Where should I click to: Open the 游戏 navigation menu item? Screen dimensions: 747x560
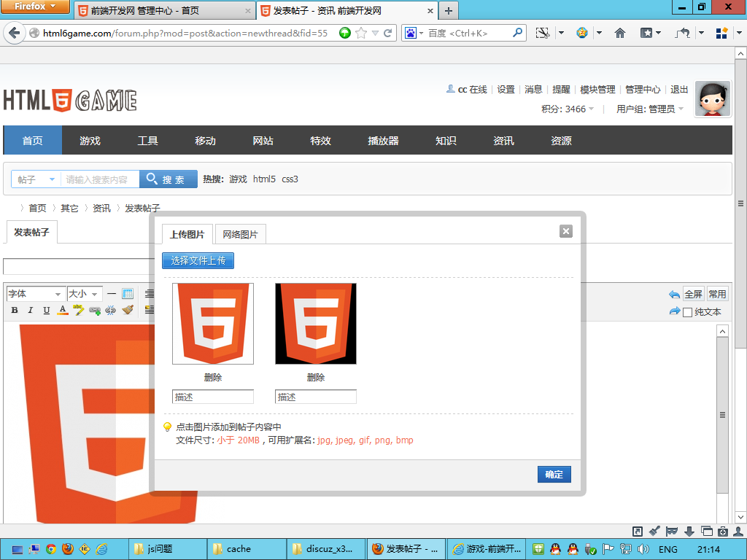(x=90, y=141)
